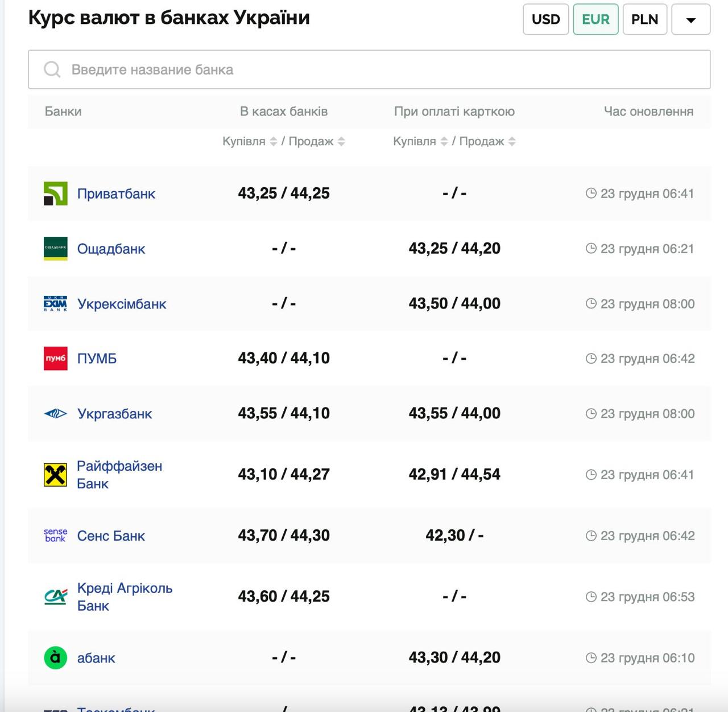Open the Укргазбанк bank link
This screenshot has width=728, height=712.
[x=114, y=414]
